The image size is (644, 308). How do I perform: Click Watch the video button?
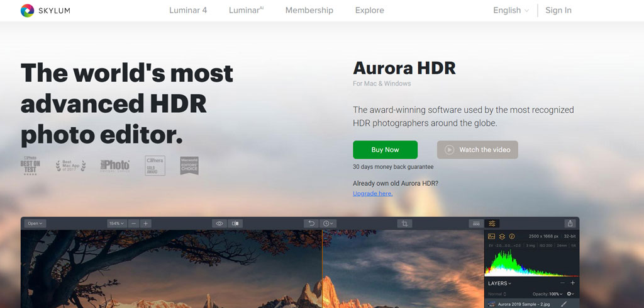(477, 150)
